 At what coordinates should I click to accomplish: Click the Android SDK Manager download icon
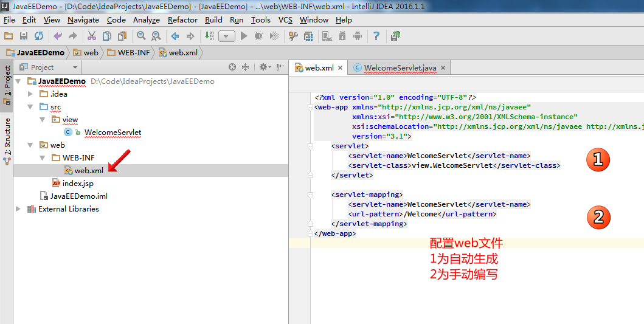(x=342, y=36)
